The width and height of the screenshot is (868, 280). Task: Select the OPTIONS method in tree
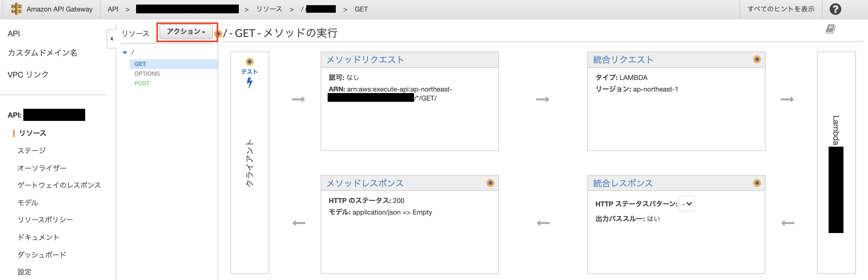point(147,74)
